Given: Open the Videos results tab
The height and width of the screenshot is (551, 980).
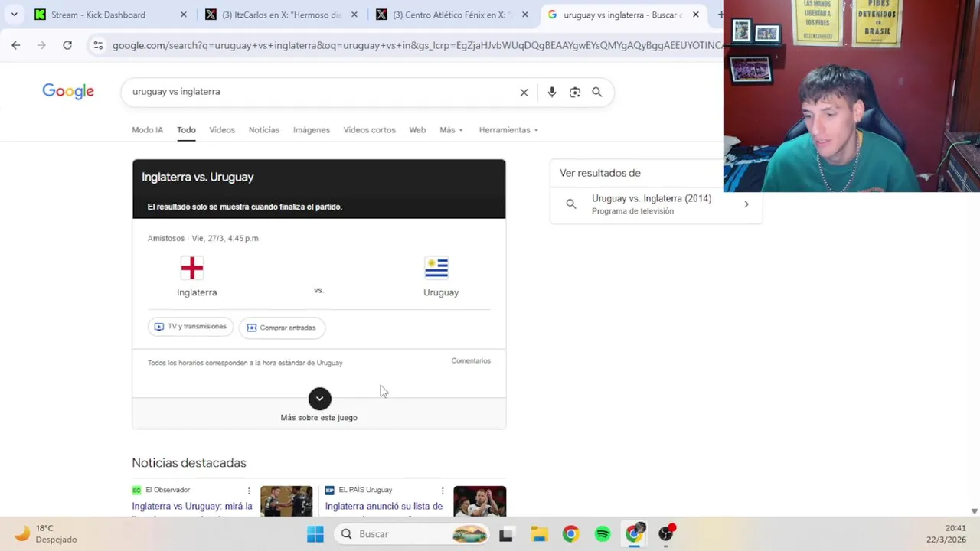Looking at the screenshot, I should coord(222,130).
